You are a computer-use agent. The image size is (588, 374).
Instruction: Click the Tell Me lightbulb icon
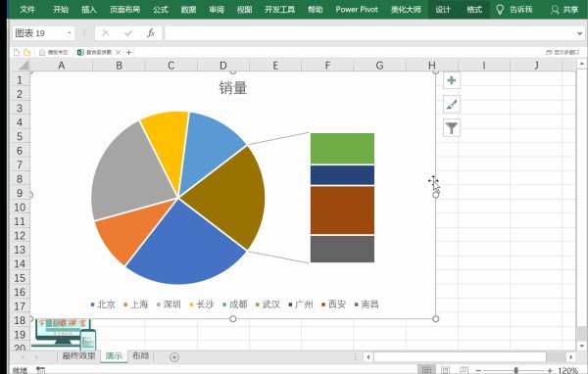pyautogui.click(x=500, y=10)
